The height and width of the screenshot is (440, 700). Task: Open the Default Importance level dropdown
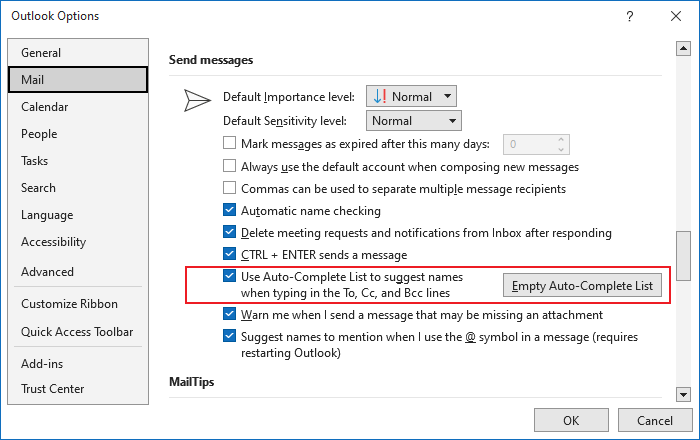coord(411,96)
